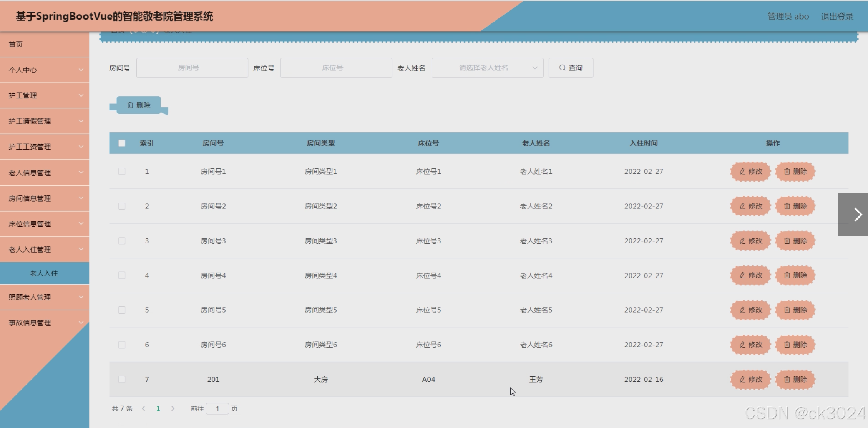This screenshot has width=868, height=428.
Task: Click the page jump number box
Action: pyautogui.click(x=217, y=408)
